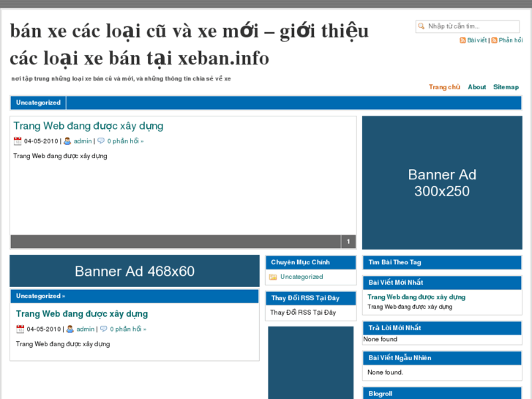Viewport: 532px width, 399px height.
Task: Click the 'Chuyên Mục Chính' widget header
Action: click(x=311, y=263)
